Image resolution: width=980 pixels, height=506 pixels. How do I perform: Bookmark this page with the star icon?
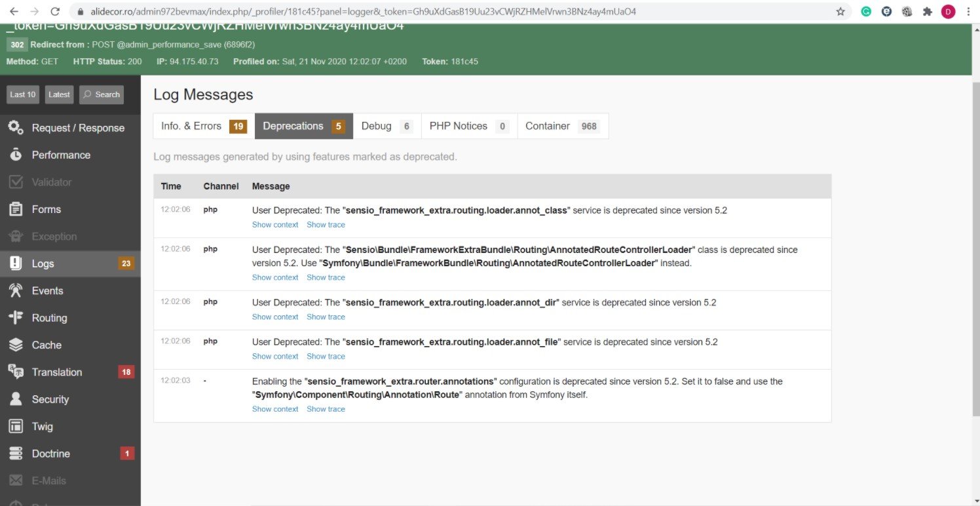[840, 11]
